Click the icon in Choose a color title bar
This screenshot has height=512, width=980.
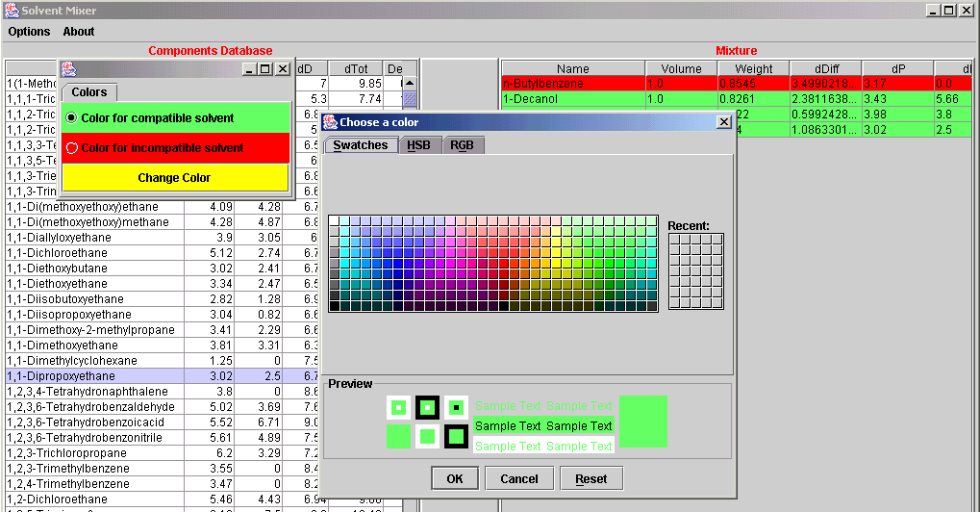(330, 122)
